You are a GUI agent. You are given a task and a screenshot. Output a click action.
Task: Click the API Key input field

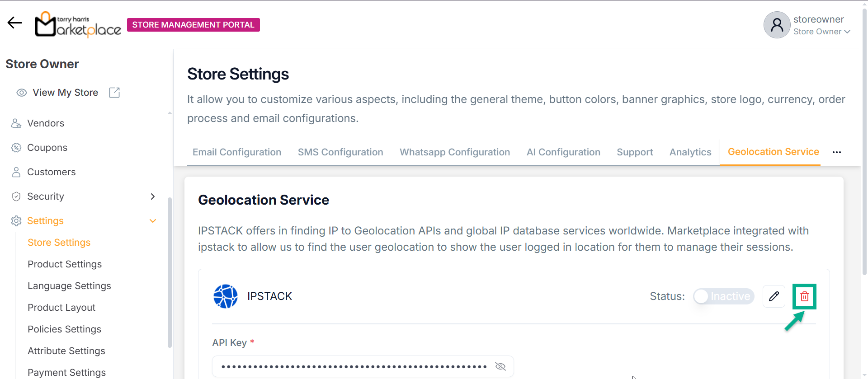(353, 366)
